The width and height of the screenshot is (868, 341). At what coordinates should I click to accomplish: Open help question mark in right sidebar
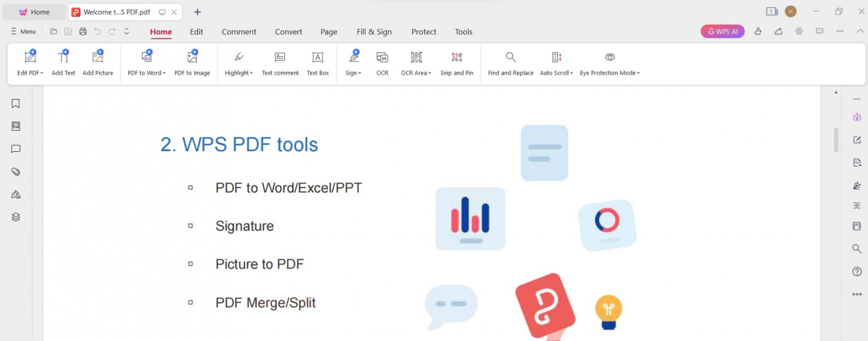click(x=856, y=271)
